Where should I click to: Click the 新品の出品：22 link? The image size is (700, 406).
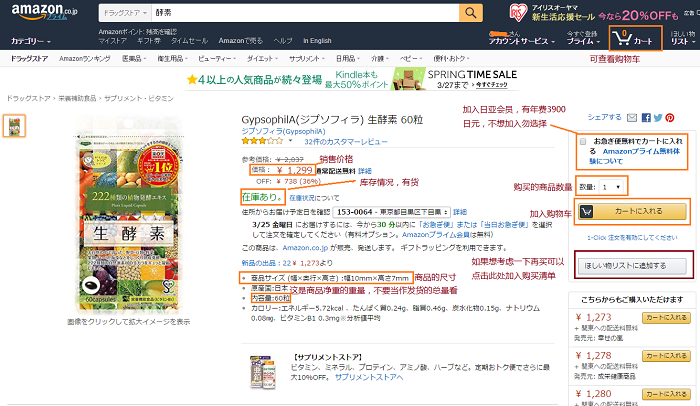(x=266, y=263)
